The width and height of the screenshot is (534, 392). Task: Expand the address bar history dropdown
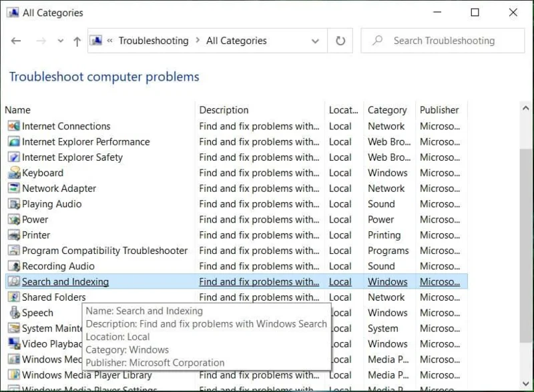(315, 41)
